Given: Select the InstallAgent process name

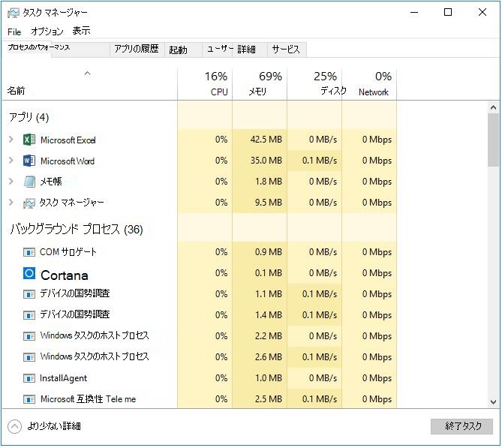Looking at the screenshot, I should coord(63,378).
